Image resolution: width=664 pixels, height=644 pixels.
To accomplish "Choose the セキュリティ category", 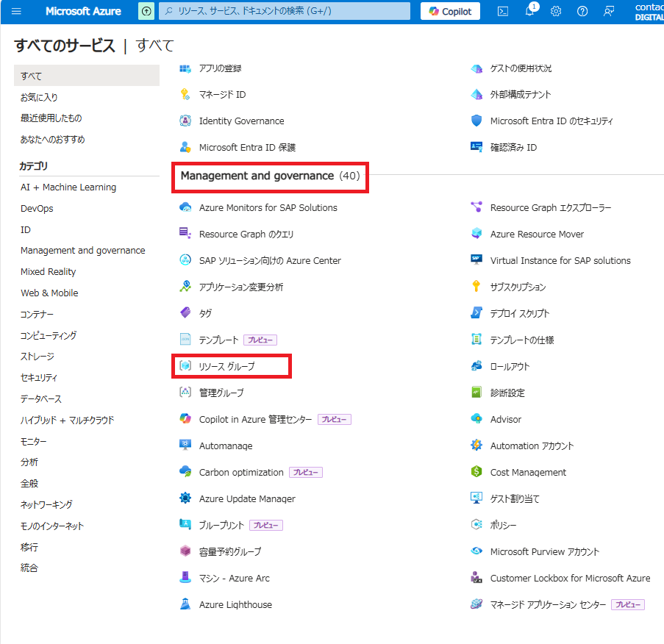I will 38,378.
